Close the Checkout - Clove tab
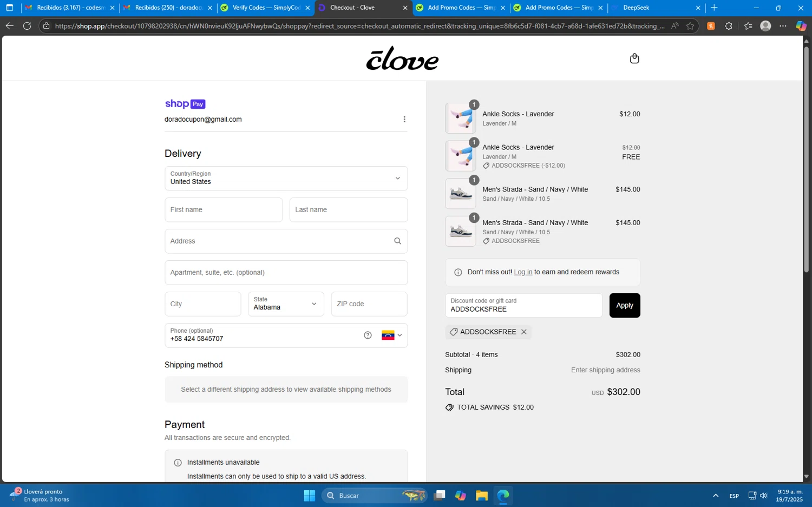Image resolution: width=812 pixels, height=507 pixels. click(405, 8)
